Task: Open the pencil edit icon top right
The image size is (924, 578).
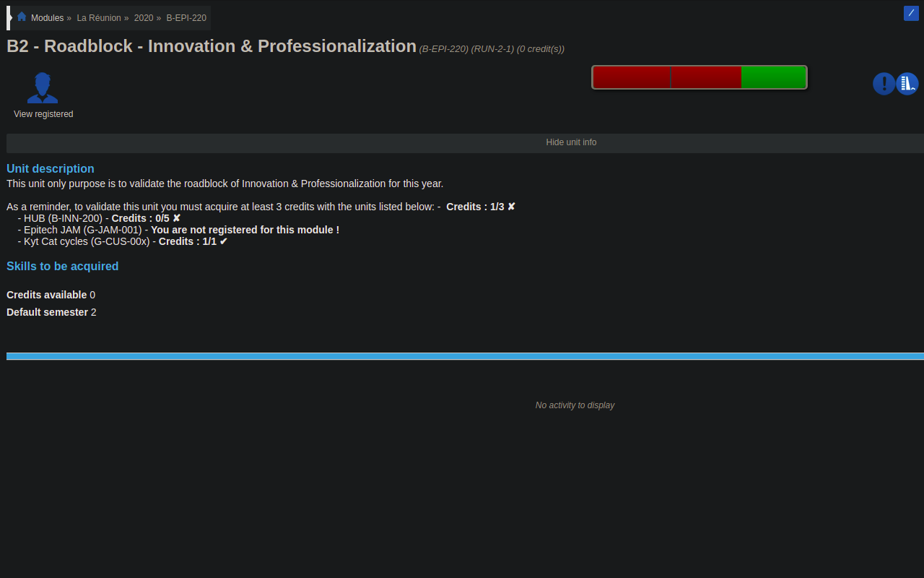Action: [x=910, y=12]
